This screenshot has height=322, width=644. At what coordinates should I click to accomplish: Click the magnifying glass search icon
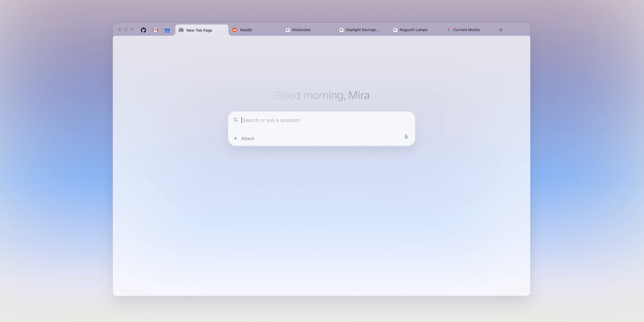tap(235, 120)
